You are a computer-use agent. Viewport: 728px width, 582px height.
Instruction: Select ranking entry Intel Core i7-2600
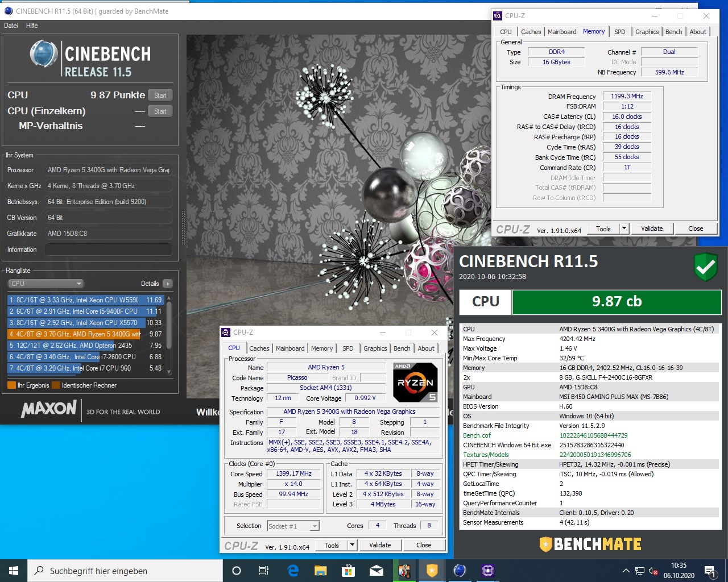point(85,357)
